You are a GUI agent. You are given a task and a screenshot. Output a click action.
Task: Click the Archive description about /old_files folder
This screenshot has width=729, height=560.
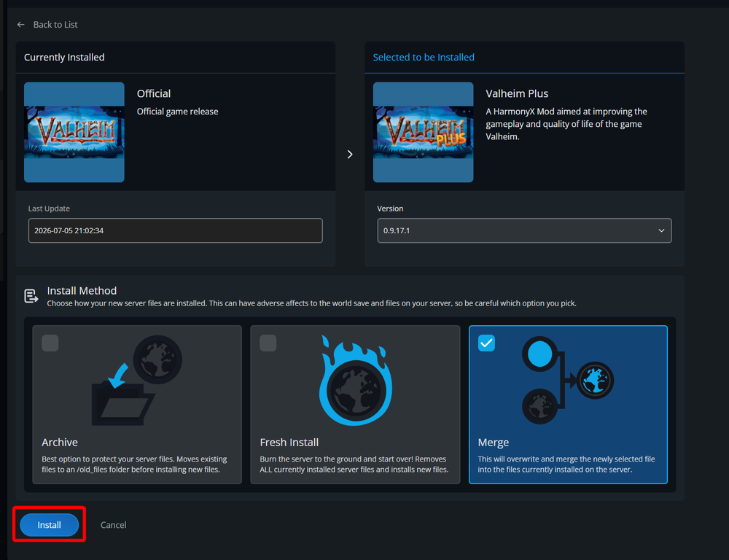134,464
